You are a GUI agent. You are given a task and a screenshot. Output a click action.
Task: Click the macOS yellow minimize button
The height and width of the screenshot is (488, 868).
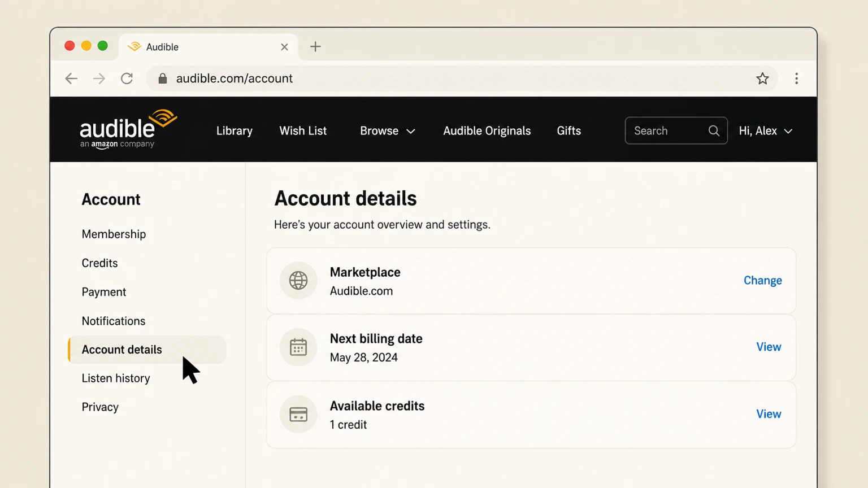tap(86, 46)
